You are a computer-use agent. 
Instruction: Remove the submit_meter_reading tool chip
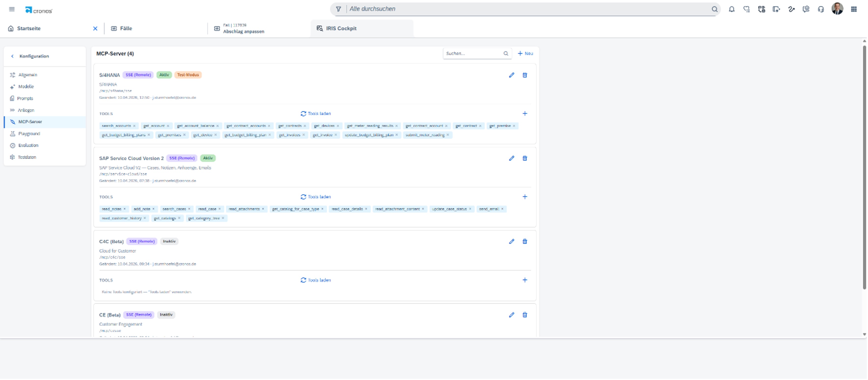point(447,135)
